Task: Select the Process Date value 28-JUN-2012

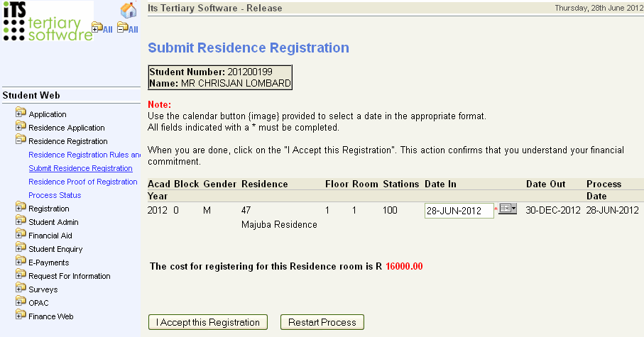Action: tap(612, 210)
